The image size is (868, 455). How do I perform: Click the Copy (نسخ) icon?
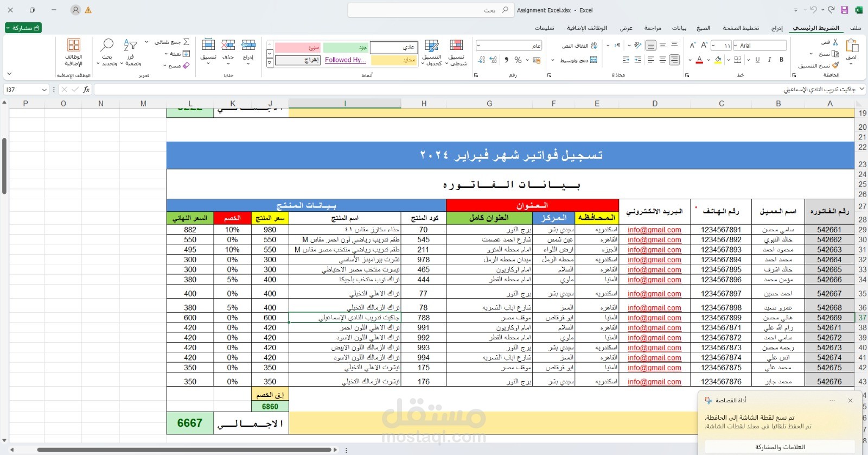click(x=835, y=54)
